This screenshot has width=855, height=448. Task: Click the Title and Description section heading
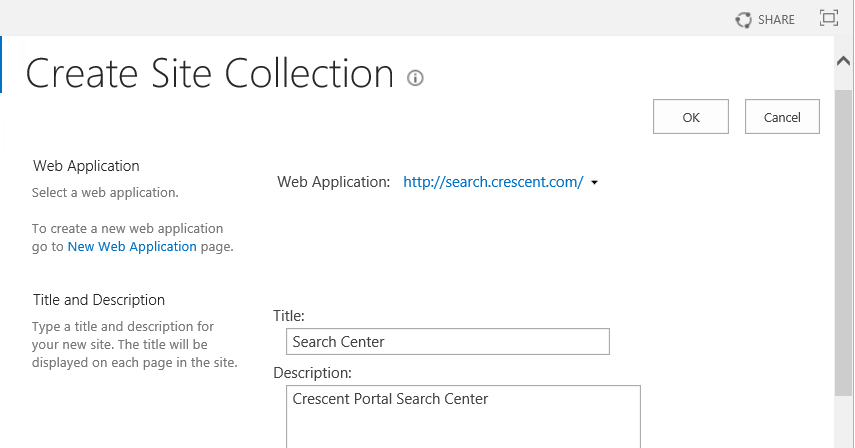pyautogui.click(x=99, y=300)
